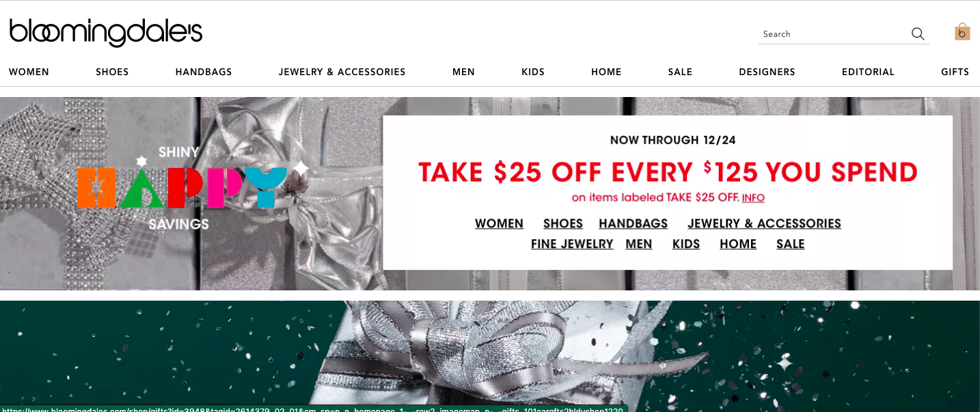The width and height of the screenshot is (980, 412).
Task: Open the DESIGNERS navigation menu
Action: click(767, 72)
